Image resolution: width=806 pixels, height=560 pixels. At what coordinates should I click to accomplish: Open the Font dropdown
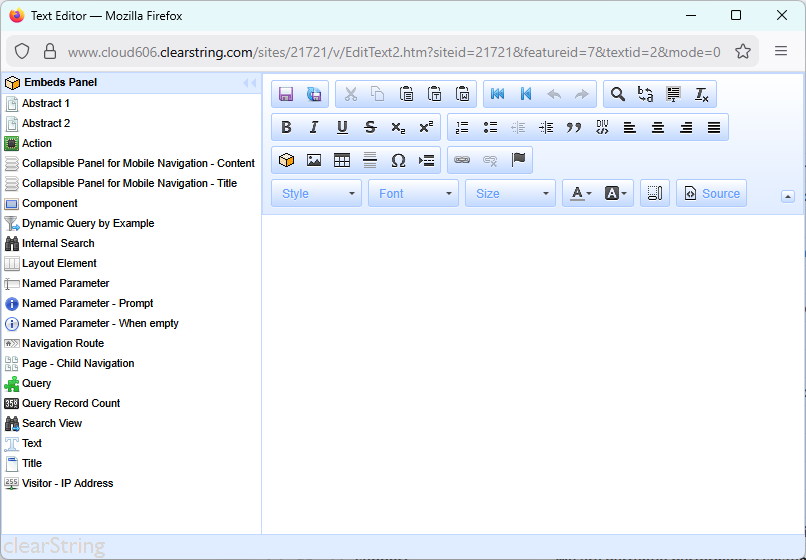pyautogui.click(x=413, y=194)
